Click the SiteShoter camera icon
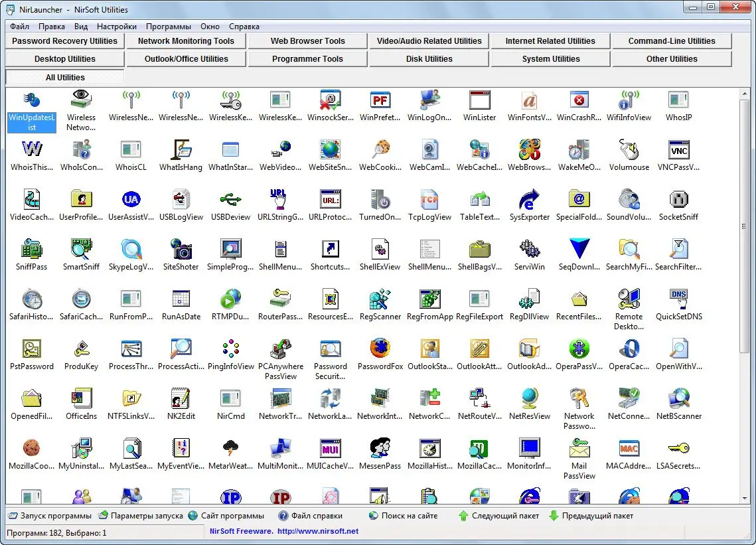756x545 pixels. [x=181, y=249]
